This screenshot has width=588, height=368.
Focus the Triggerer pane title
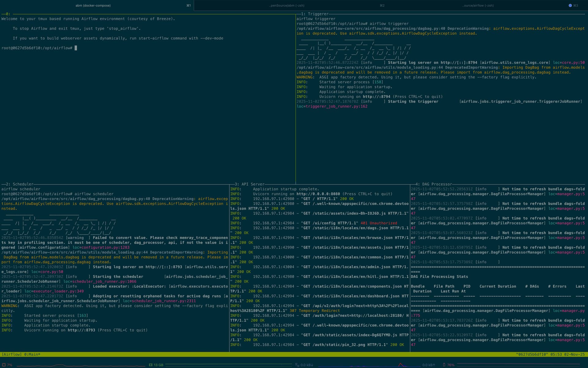click(315, 14)
